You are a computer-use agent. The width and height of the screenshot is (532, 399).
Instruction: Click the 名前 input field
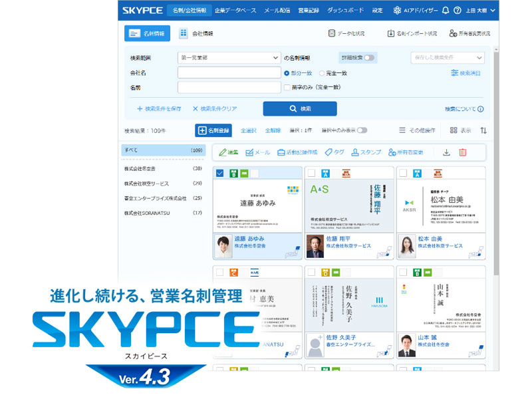229,88
